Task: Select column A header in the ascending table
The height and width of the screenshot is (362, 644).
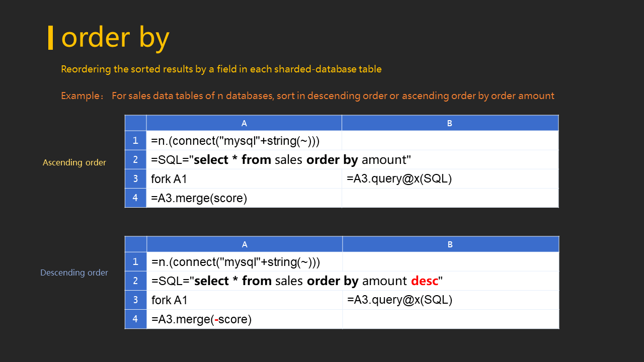Action: 244,123
